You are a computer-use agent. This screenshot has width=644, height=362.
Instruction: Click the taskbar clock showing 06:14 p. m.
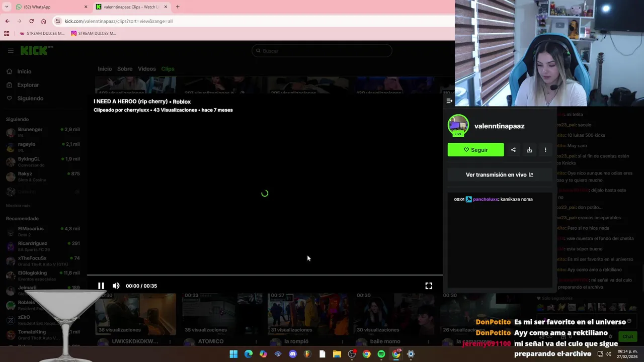click(626, 354)
